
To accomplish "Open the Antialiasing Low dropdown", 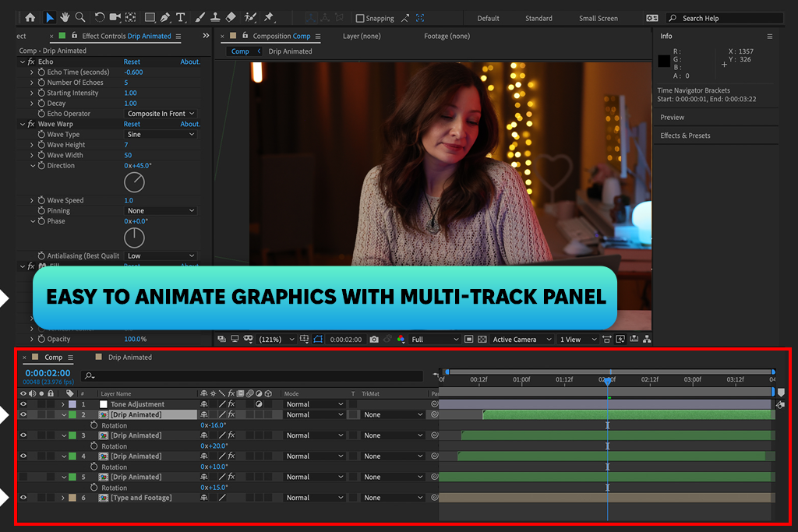I will point(161,255).
